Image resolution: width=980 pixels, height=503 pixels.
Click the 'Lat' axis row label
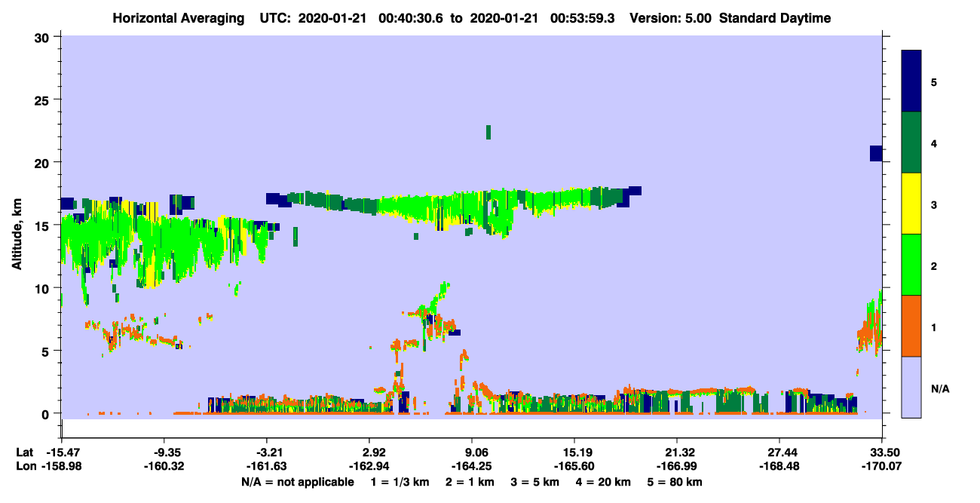pyautogui.click(x=24, y=452)
